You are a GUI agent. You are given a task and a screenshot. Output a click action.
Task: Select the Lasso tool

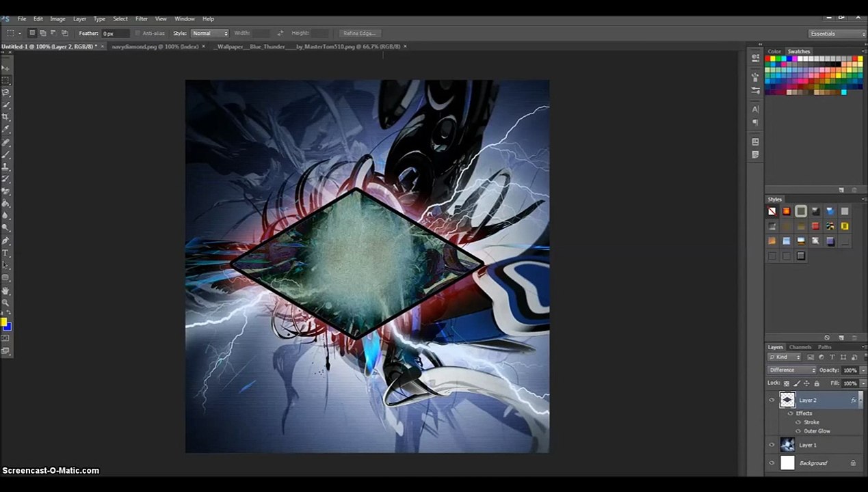(7, 92)
